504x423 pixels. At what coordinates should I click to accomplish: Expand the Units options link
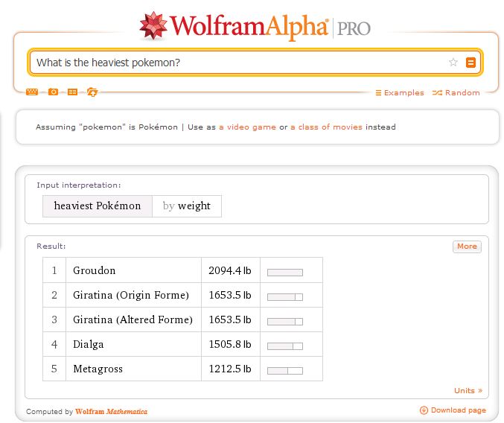[468, 390]
